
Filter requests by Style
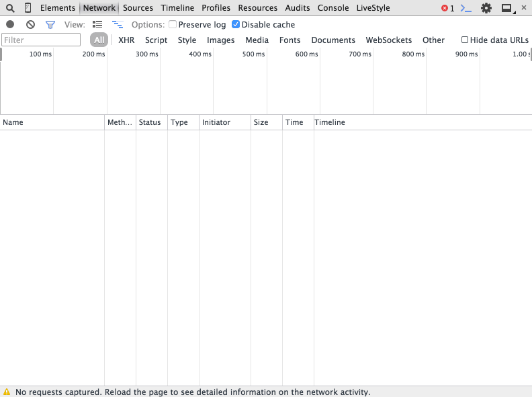click(x=187, y=40)
